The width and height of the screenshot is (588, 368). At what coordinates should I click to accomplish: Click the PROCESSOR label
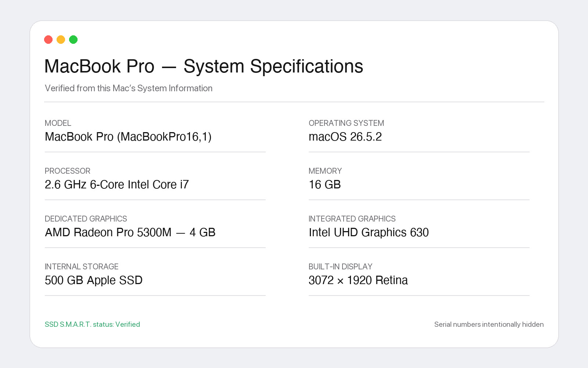tap(67, 171)
